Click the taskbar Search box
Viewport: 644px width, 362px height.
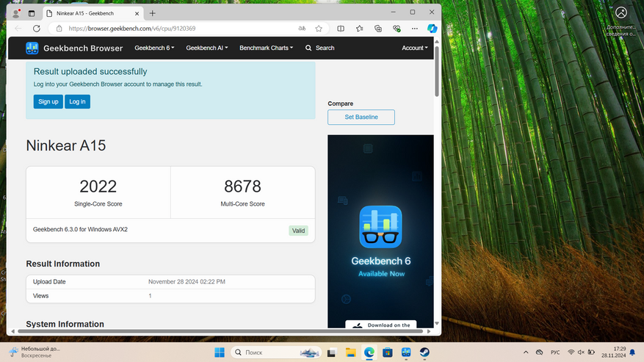275,352
